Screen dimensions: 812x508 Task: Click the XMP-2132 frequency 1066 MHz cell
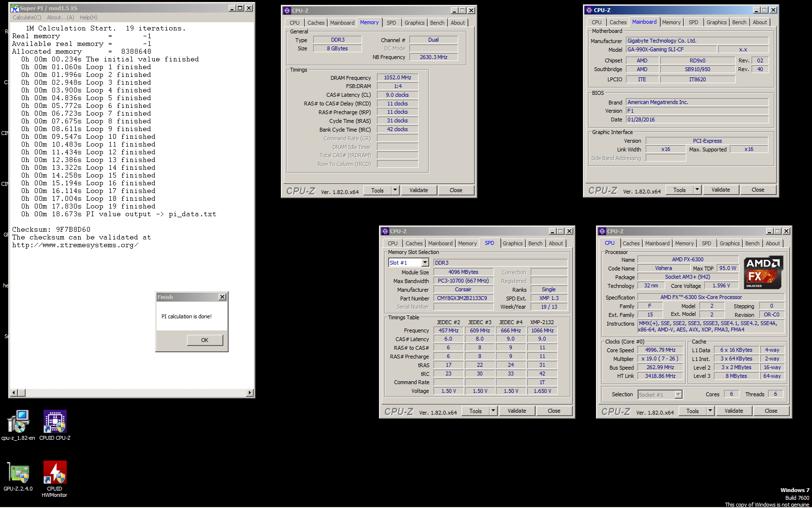click(x=542, y=330)
